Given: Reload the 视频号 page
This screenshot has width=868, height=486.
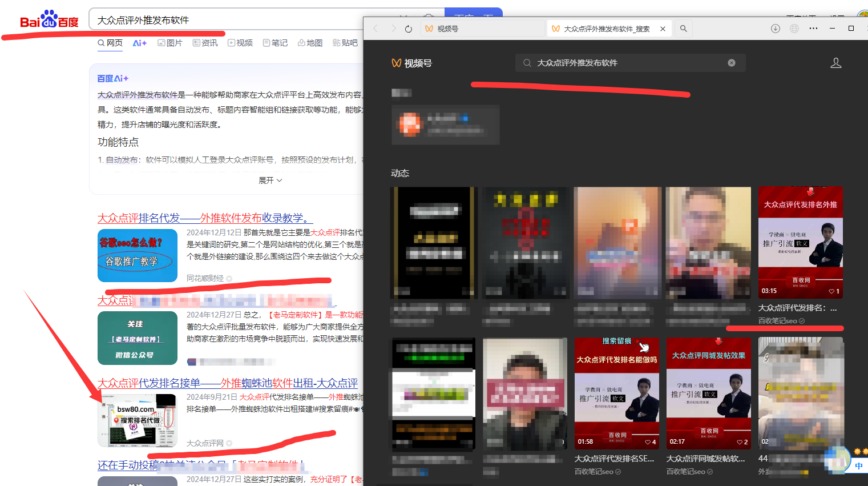Looking at the screenshot, I should pos(409,29).
